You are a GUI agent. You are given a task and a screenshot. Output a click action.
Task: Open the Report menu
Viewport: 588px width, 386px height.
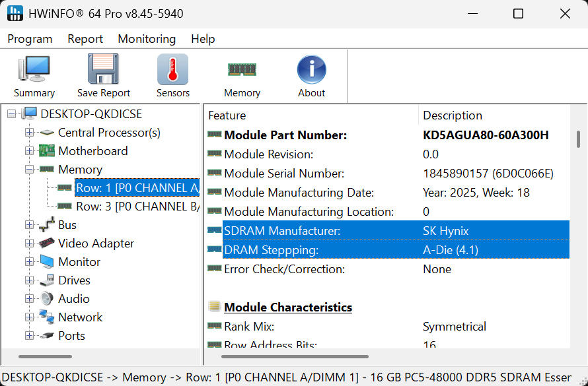(85, 39)
